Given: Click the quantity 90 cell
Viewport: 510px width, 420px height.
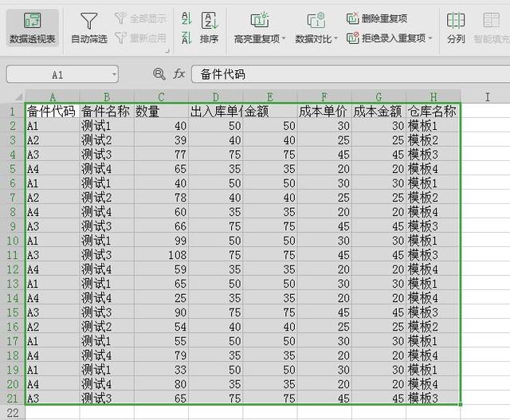Looking at the screenshot, I should [161, 312].
